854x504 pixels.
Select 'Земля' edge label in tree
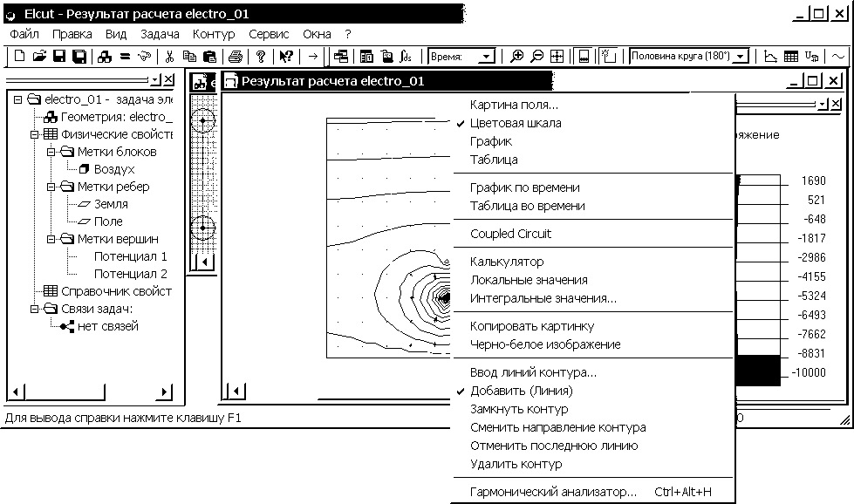[111, 204]
